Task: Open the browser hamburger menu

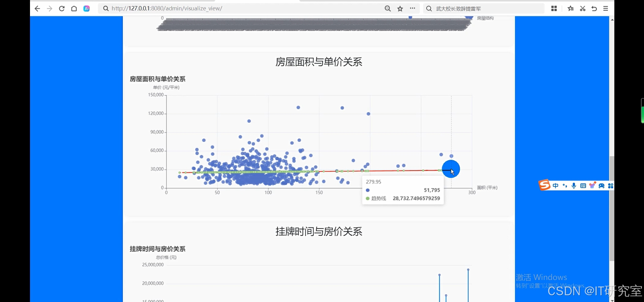Action: (x=606, y=9)
